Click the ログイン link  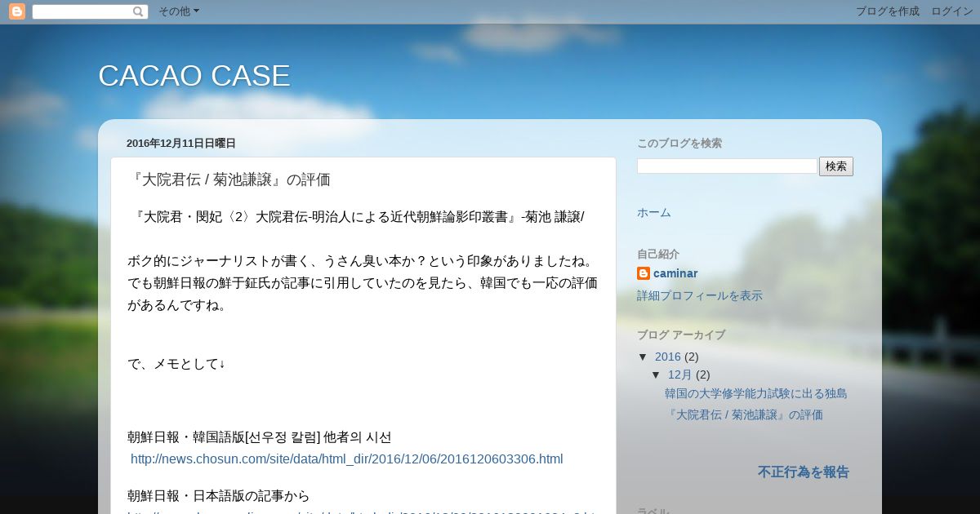[951, 11]
